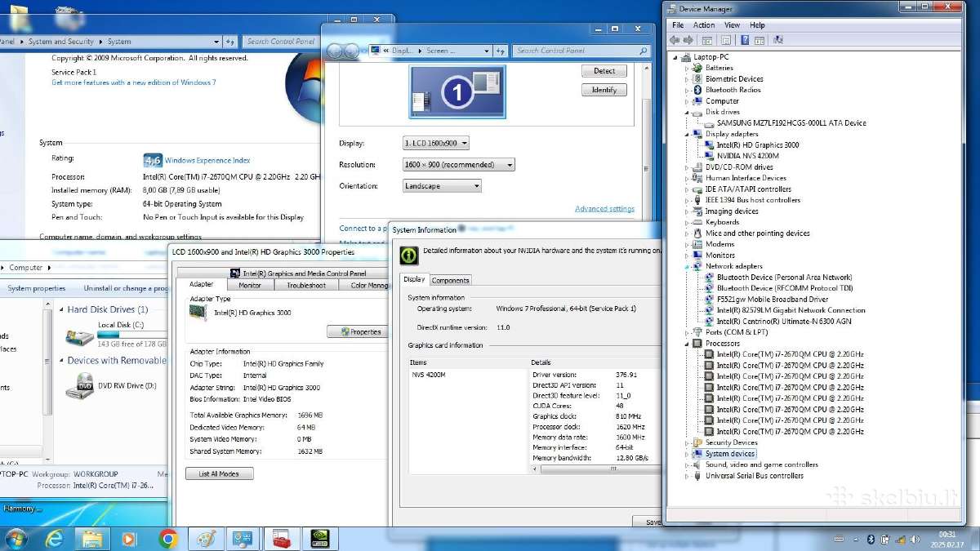Switch to the Monitor tab
Screen dimensions: 980x551
tap(250, 285)
